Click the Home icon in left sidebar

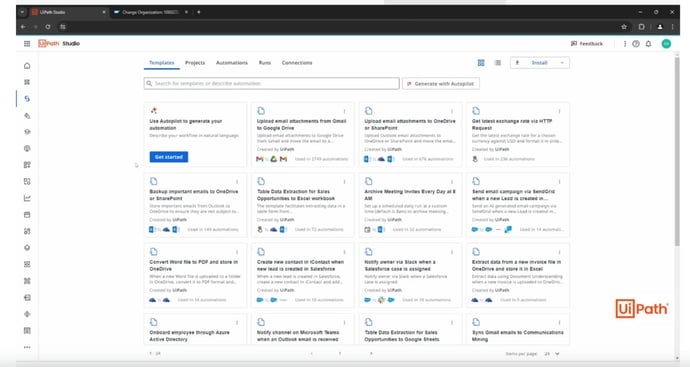[27, 66]
